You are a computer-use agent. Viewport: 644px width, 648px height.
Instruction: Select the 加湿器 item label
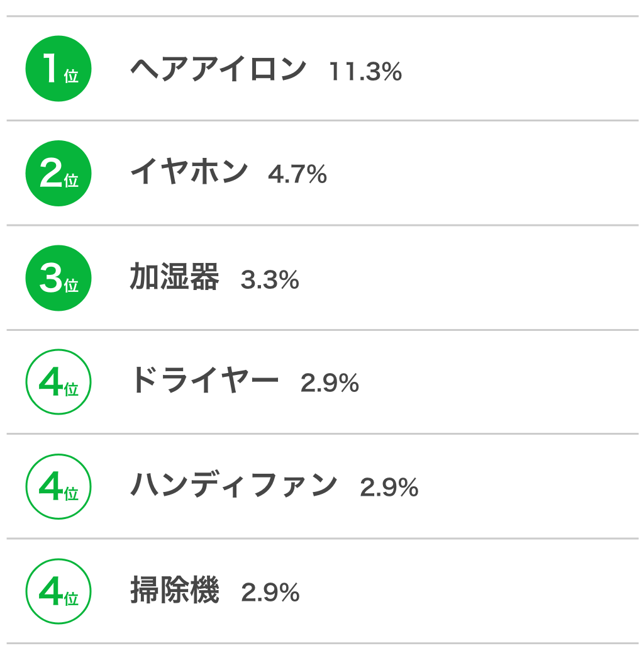click(x=174, y=276)
